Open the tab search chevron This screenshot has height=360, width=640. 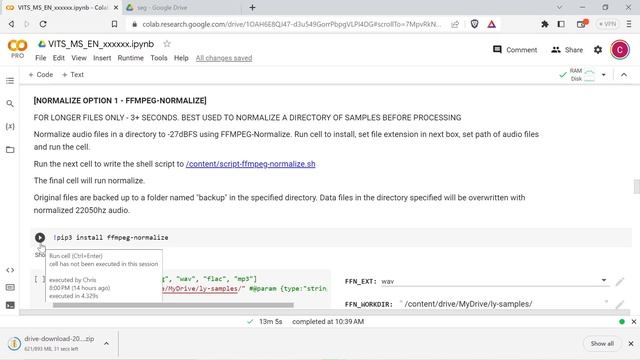559,7
